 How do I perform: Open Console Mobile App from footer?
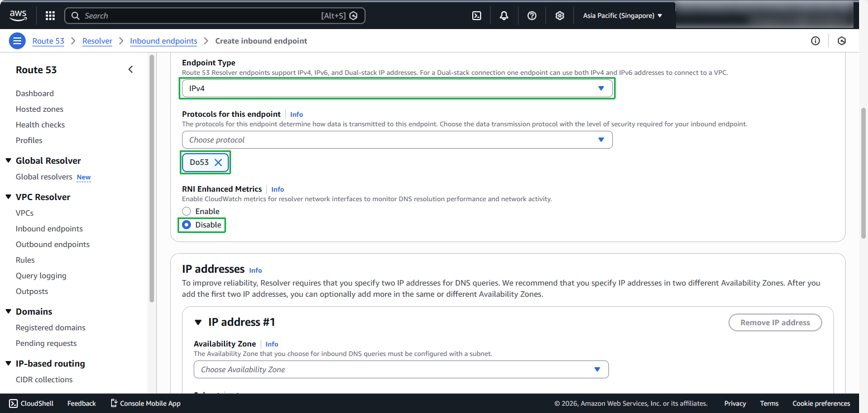(146, 403)
